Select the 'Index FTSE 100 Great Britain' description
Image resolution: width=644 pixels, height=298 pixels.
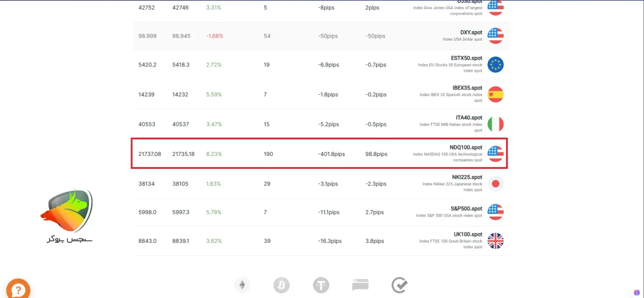[x=451, y=244]
